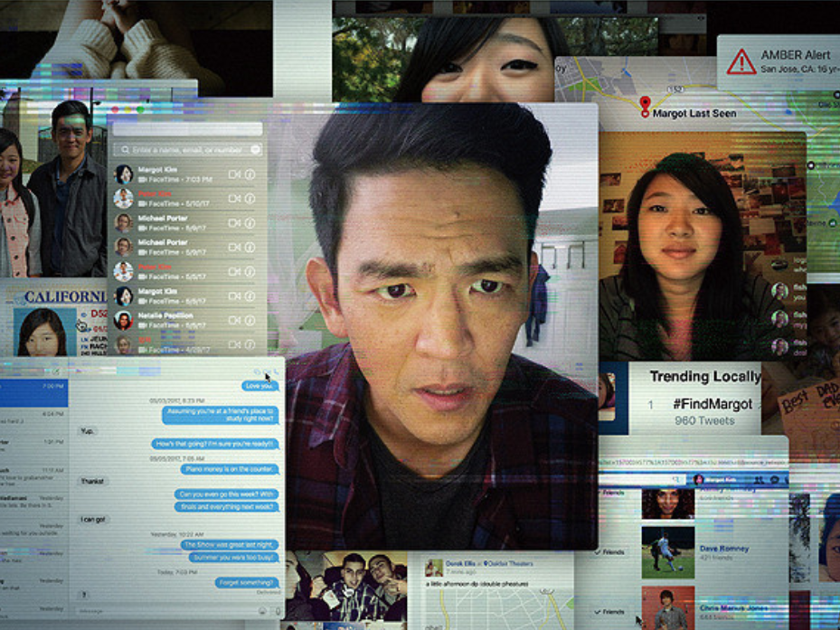This screenshot has height=630, width=840.
Task: Open messages icon in Facebook header
Action: tap(774, 480)
